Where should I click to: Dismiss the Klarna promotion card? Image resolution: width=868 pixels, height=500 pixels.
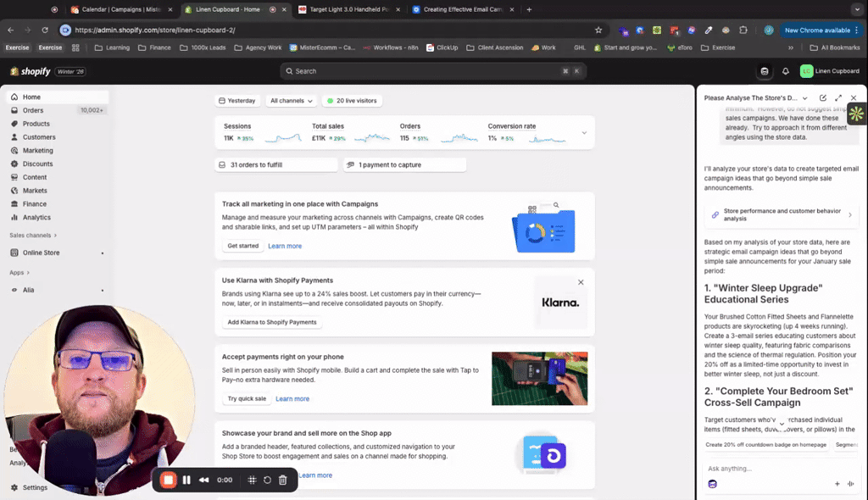(581, 281)
